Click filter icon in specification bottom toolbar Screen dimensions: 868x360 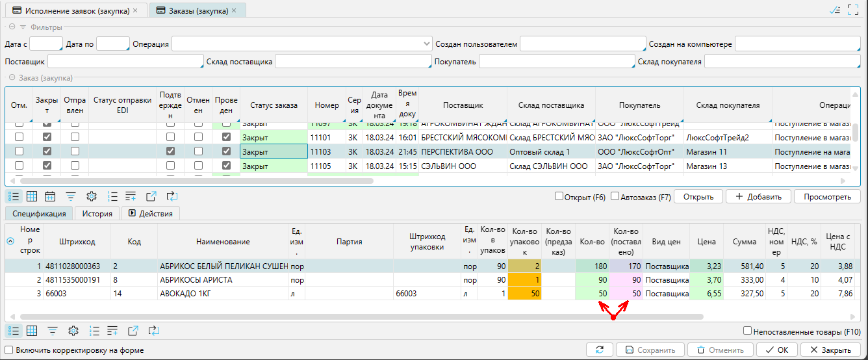click(52, 331)
